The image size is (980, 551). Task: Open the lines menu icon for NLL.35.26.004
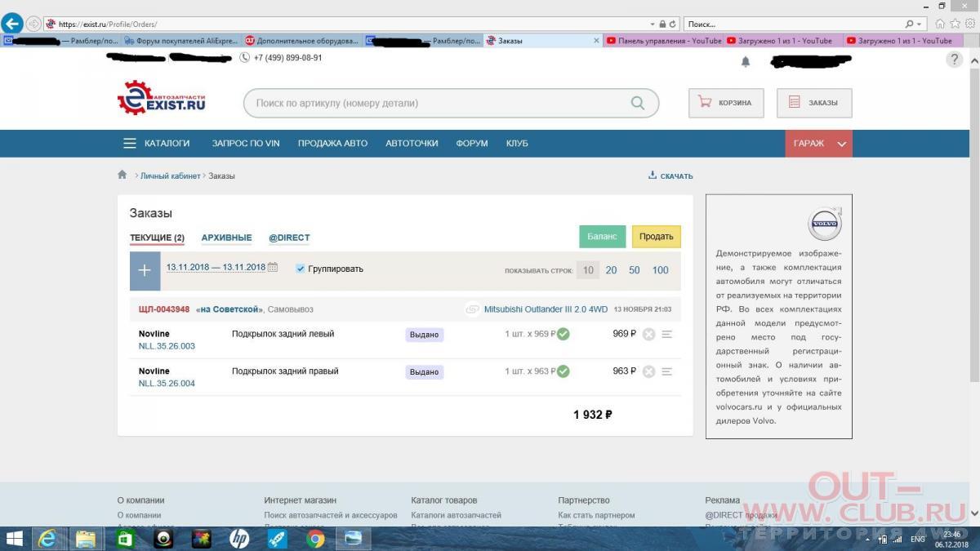pos(666,371)
